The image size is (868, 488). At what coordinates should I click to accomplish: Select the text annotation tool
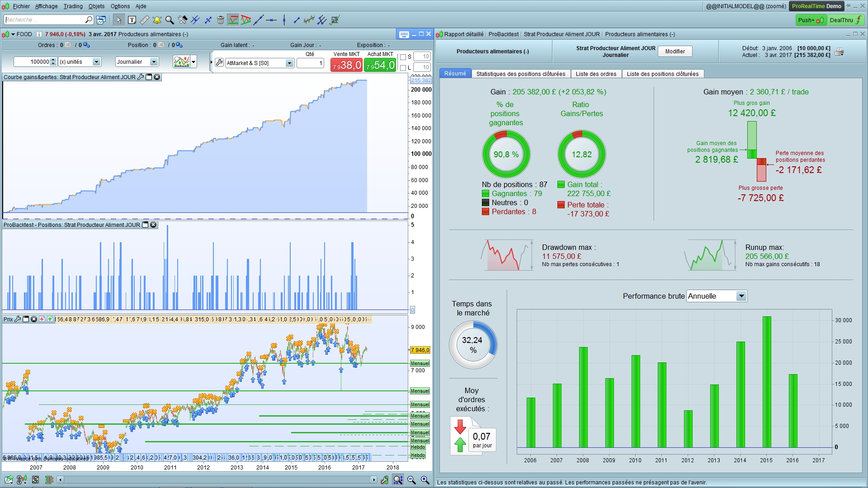(x=132, y=20)
